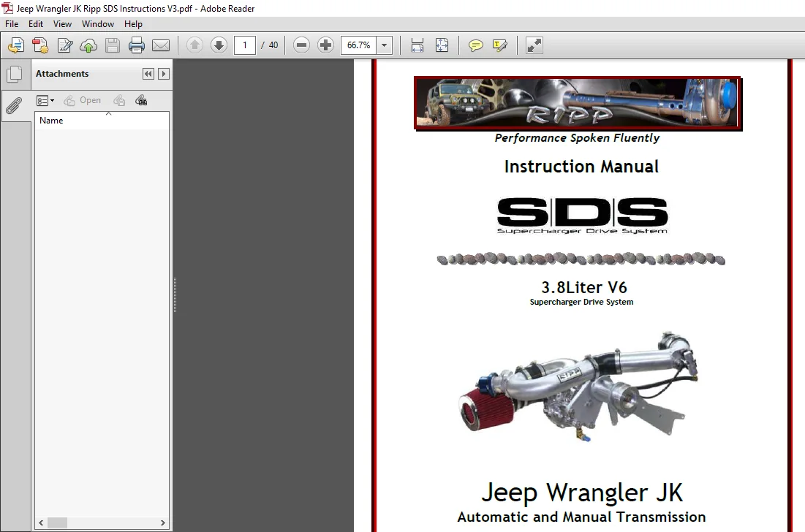The width and height of the screenshot is (805, 532).
Task: Click the SDS Supercharger Drive System logo
Action: (x=582, y=216)
